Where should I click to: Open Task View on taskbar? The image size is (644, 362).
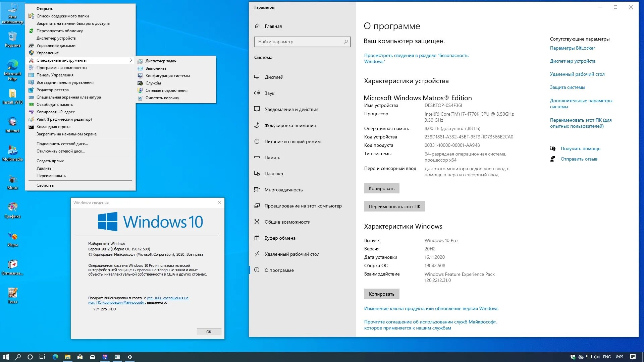[42, 357]
